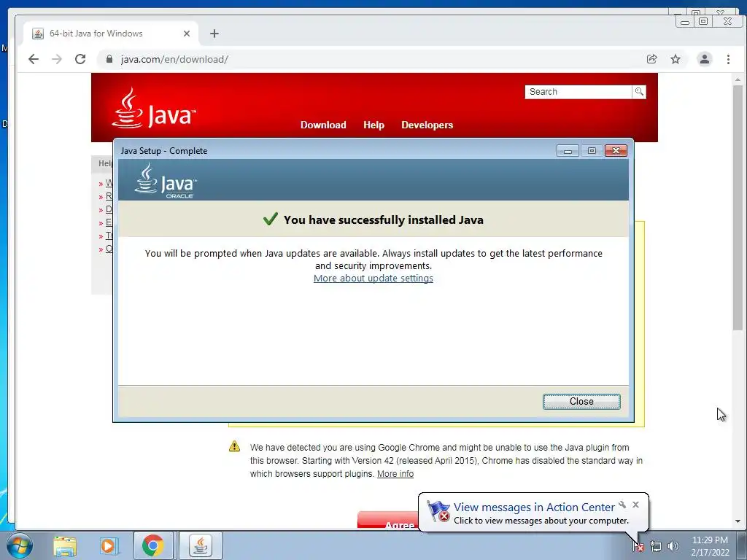
Task: Click the red Agree button on webpage
Action: pyautogui.click(x=388, y=521)
